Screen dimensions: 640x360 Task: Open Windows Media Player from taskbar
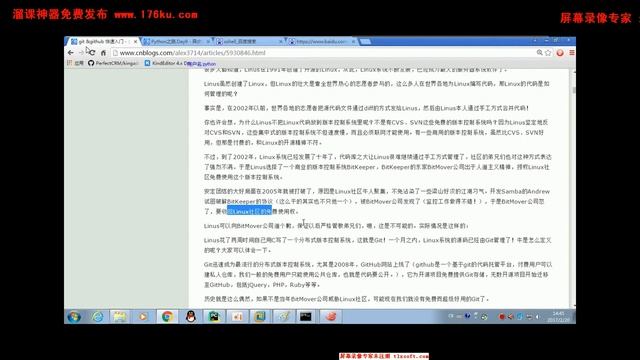[x=143, y=316]
